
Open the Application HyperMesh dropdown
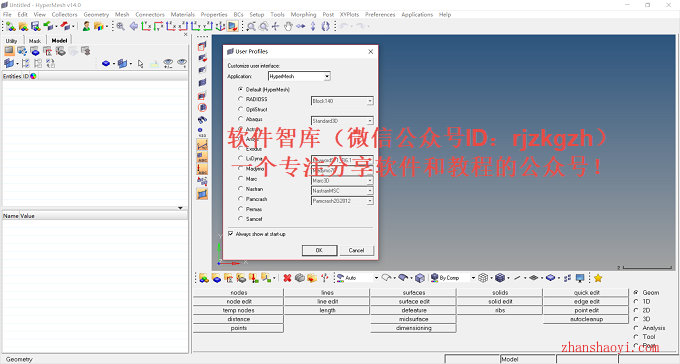pyautogui.click(x=299, y=76)
